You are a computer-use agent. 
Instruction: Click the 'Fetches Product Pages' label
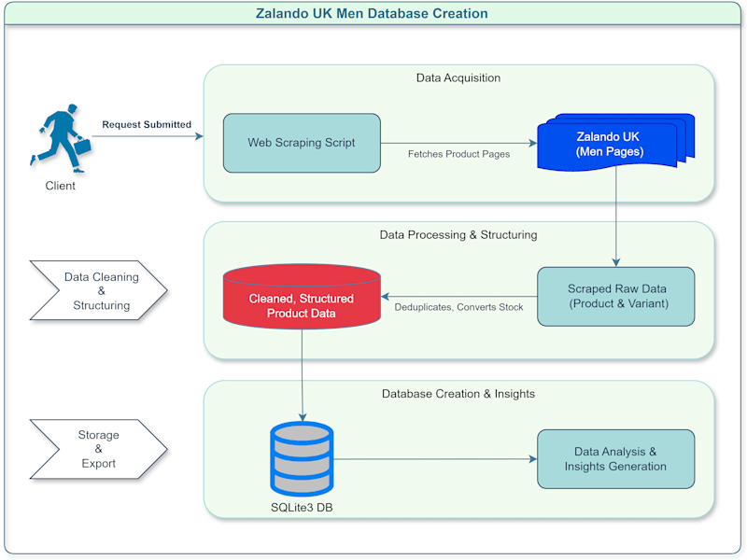pos(458,154)
